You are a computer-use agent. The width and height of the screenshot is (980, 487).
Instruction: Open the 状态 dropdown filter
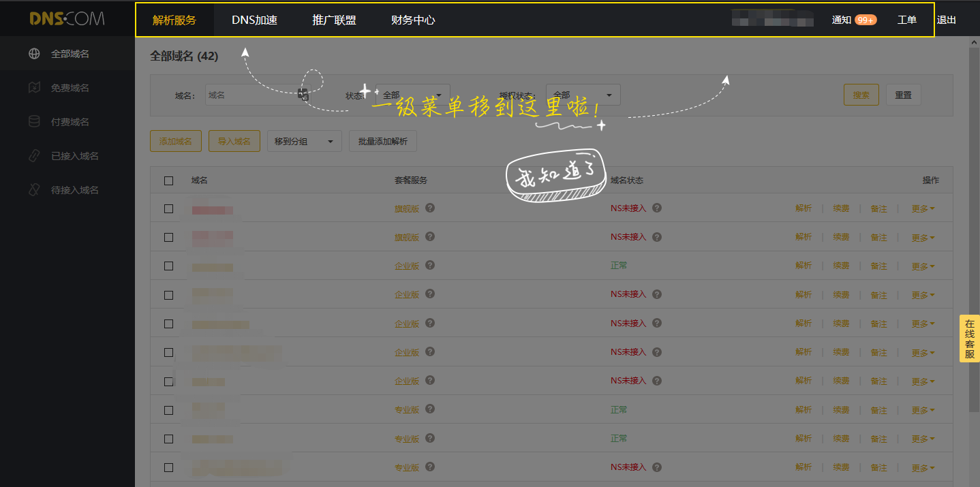tap(412, 95)
